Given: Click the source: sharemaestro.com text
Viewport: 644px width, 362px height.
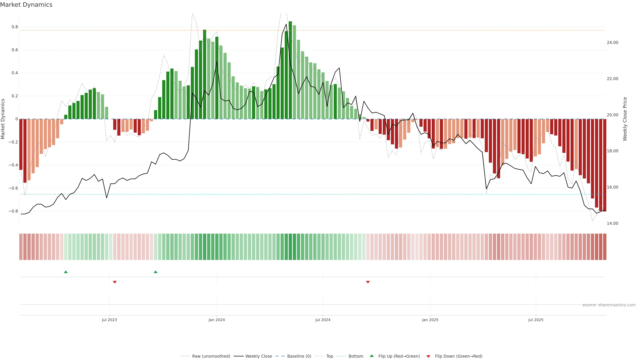Looking at the screenshot, I should click(609, 305).
